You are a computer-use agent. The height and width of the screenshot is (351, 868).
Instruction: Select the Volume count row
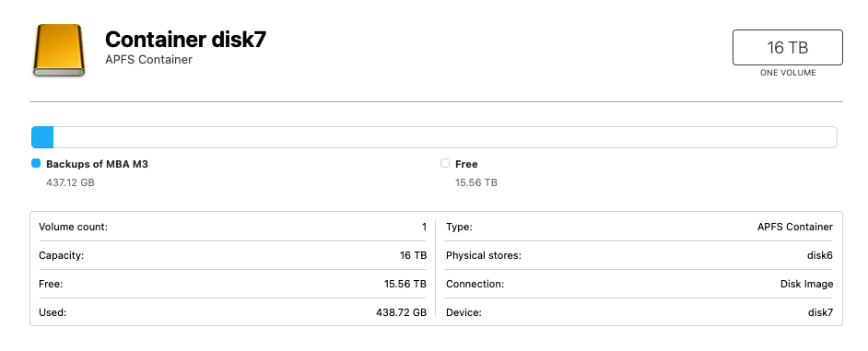pyautogui.click(x=232, y=227)
